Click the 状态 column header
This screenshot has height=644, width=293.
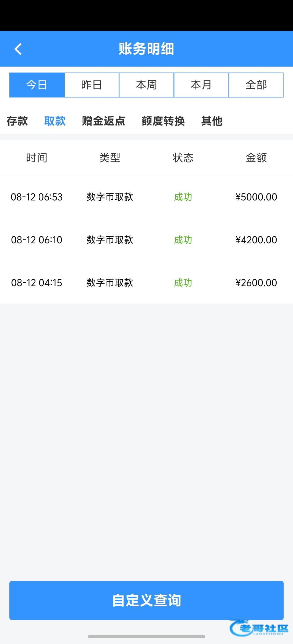click(183, 158)
